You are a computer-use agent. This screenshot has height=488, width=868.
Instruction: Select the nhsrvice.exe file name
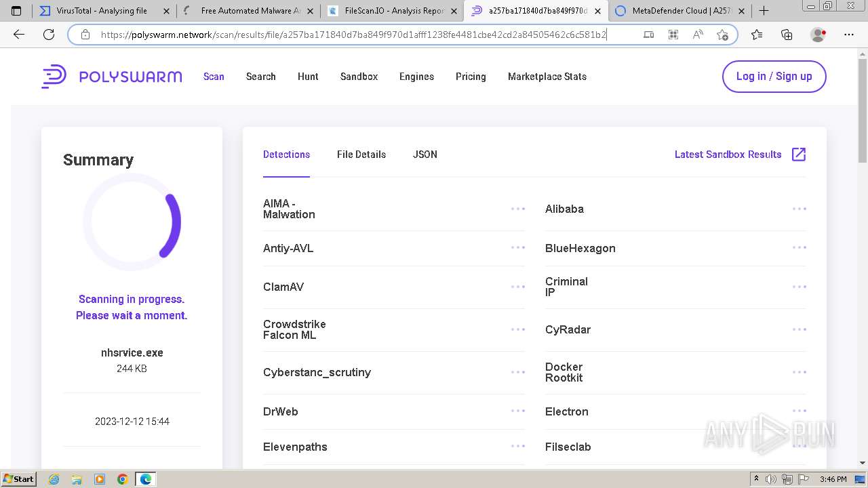click(132, 352)
